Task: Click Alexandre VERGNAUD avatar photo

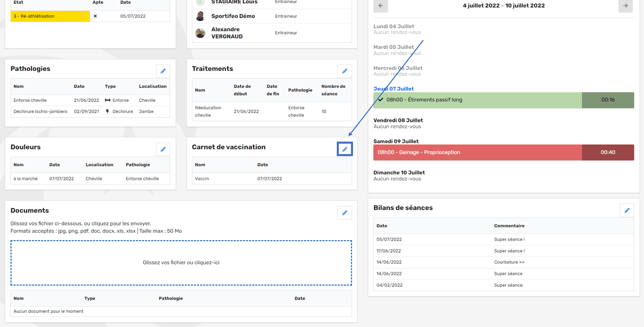Action: [200, 33]
